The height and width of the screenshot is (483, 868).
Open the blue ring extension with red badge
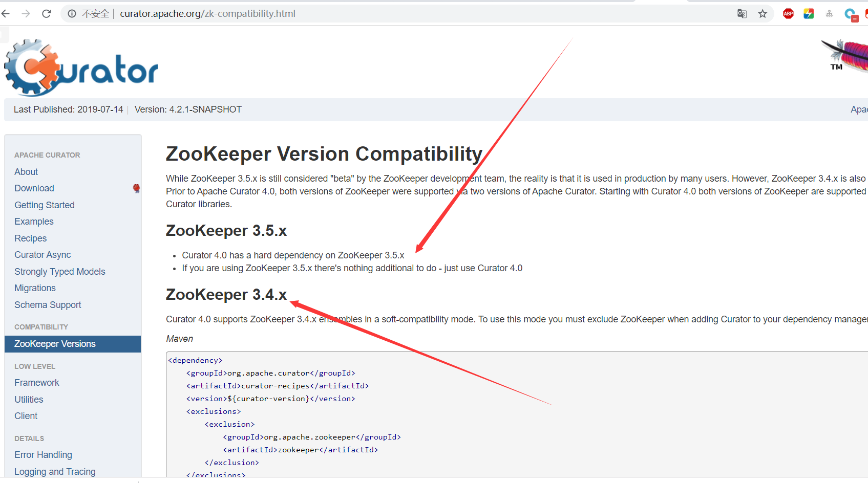tap(851, 14)
